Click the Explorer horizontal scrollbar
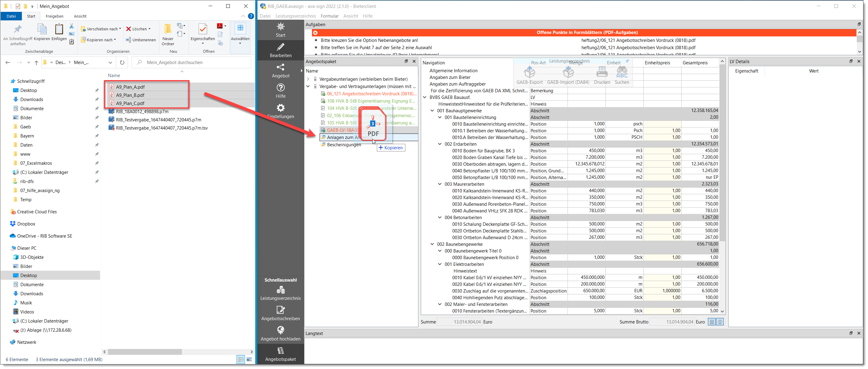Image resolution: width=868 pixels, height=369 pixels. tap(145, 352)
